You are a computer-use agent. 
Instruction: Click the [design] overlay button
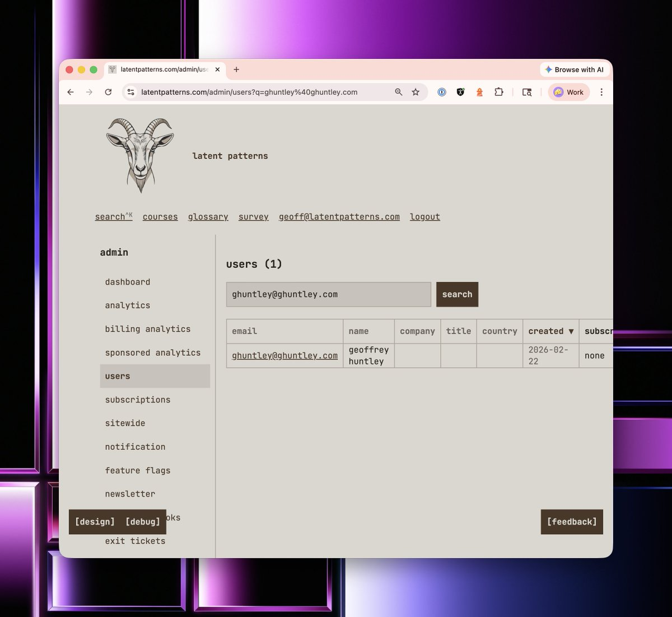tap(95, 522)
